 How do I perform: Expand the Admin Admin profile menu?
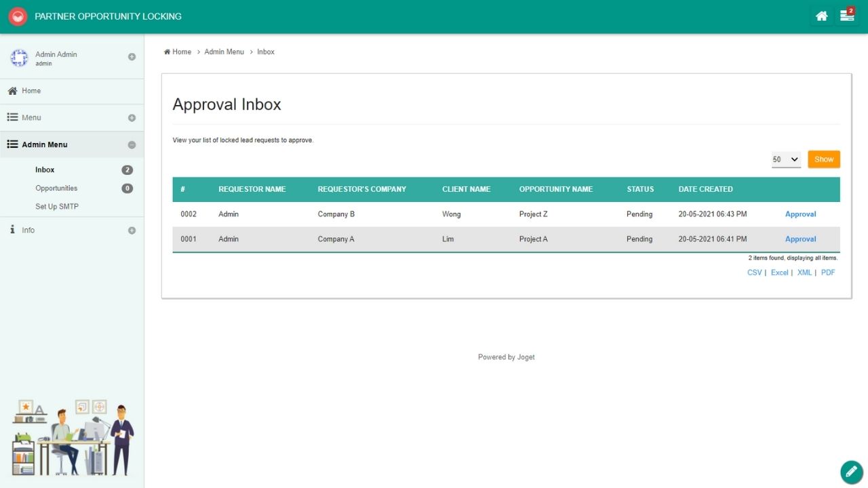pyautogui.click(x=132, y=57)
